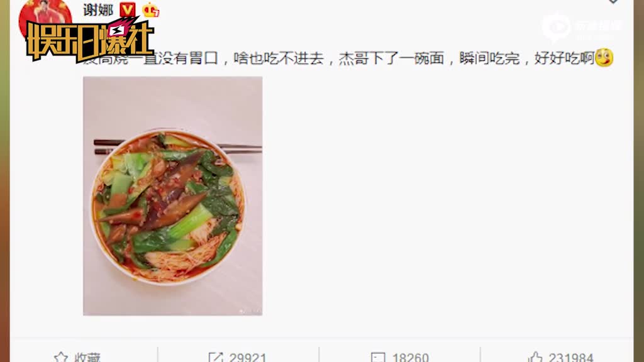Screen dimensions: 644x362
Task: Click the thumbs-up like icon
Action: pyautogui.click(x=535, y=357)
